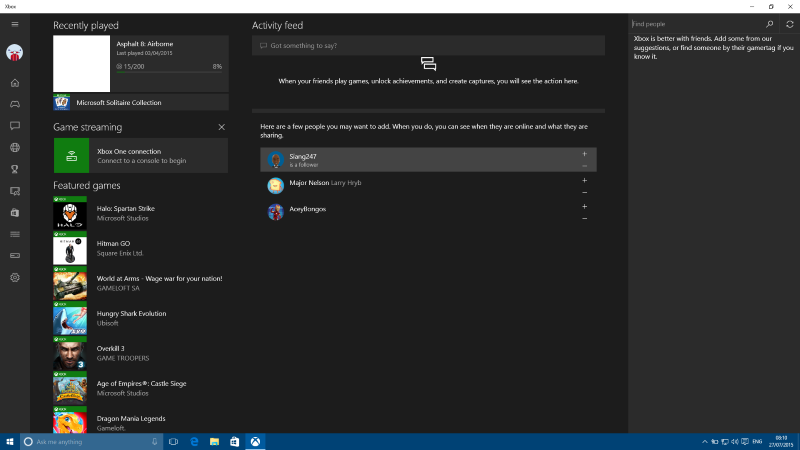Image resolution: width=800 pixels, height=450 pixels.
Task: Open the list lines icon in sidebar
Action: [x=15, y=234]
